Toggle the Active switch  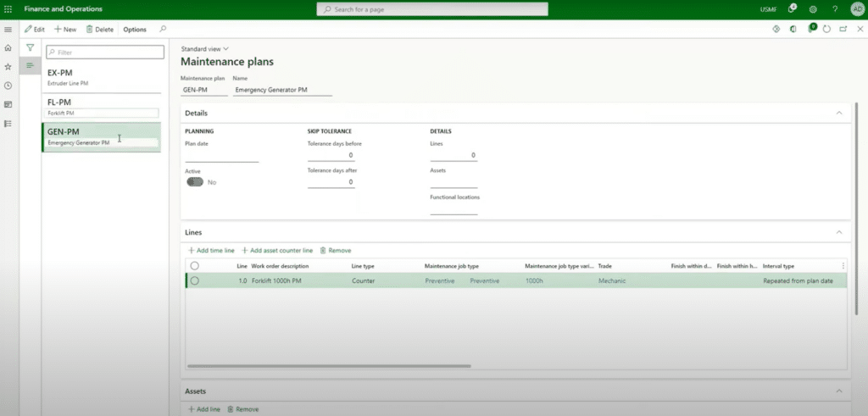[195, 182]
